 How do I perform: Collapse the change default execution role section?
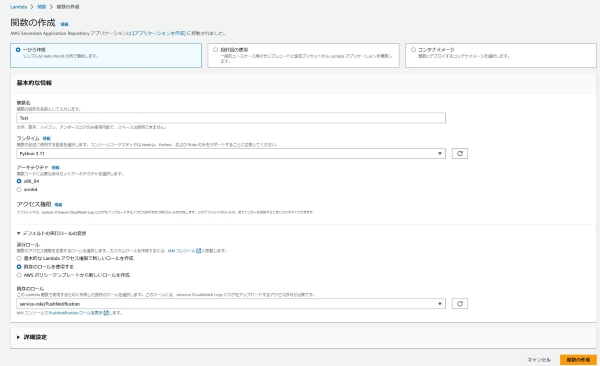click(x=51, y=233)
